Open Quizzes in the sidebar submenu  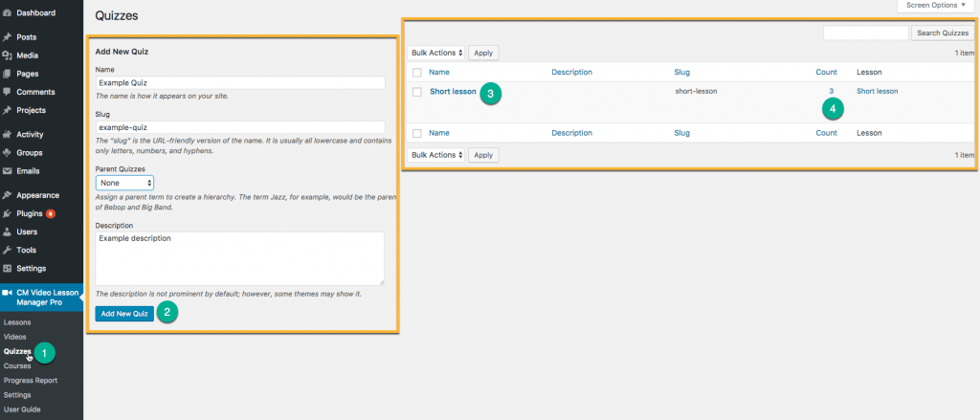coord(17,351)
